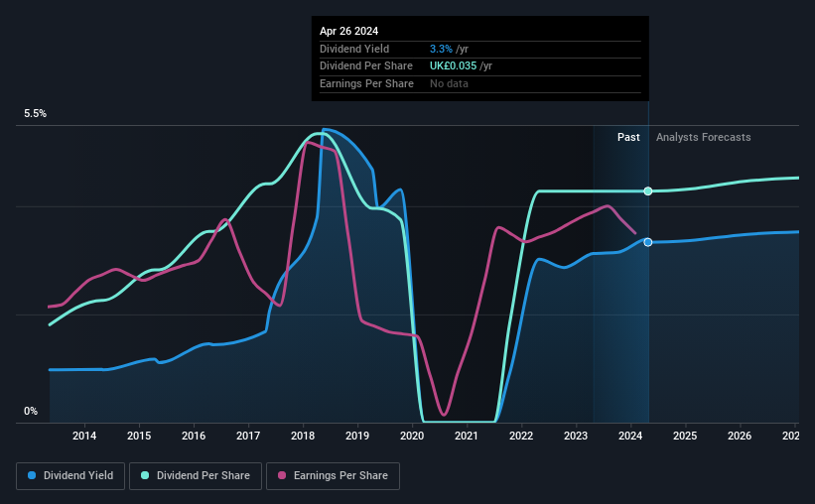The width and height of the screenshot is (815, 504).
Task: Click the 'UK£0.035' dividend per share value
Action: click(x=454, y=66)
